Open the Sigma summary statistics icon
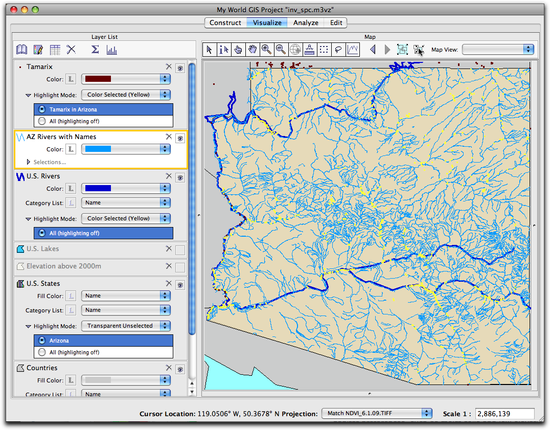 (95, 49)
